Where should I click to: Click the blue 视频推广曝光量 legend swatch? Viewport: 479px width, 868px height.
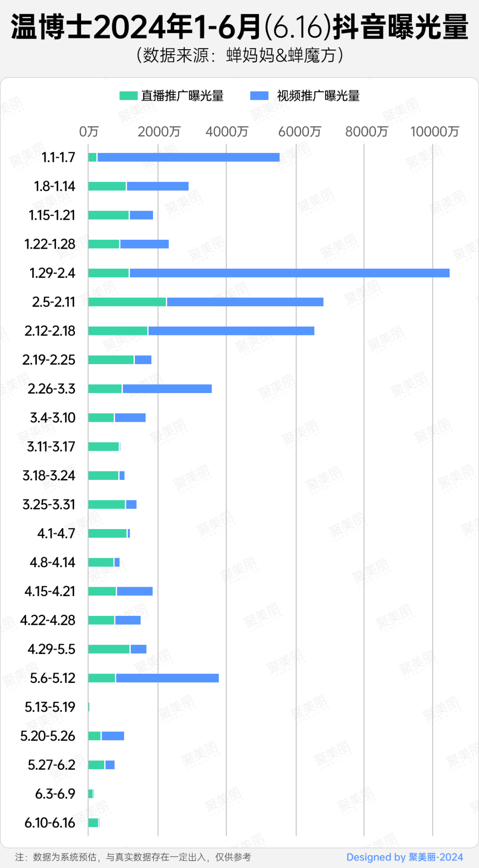259,96
